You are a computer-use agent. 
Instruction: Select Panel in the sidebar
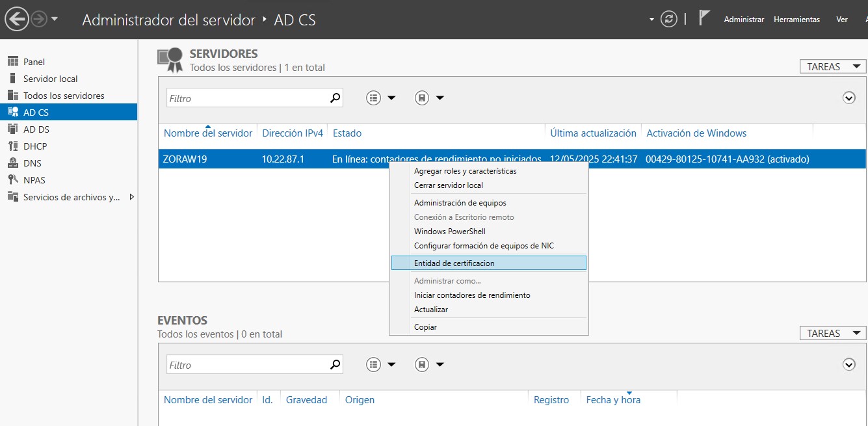[69, 62]
